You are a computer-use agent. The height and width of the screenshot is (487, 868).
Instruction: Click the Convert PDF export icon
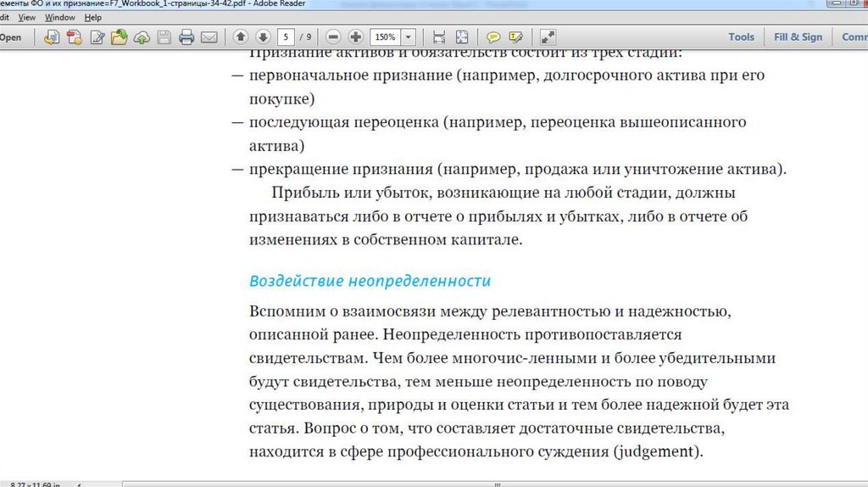(x=75, y=37)
